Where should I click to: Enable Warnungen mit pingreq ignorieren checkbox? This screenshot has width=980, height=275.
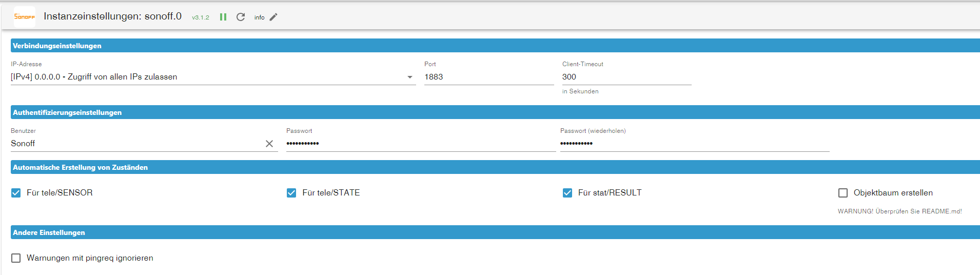coord(16,258)
